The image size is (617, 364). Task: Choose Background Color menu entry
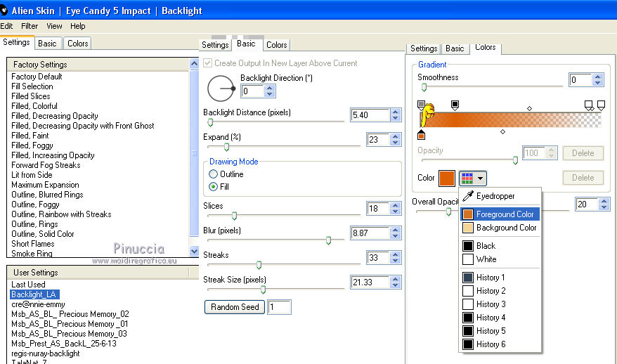[x=500, y=228]
